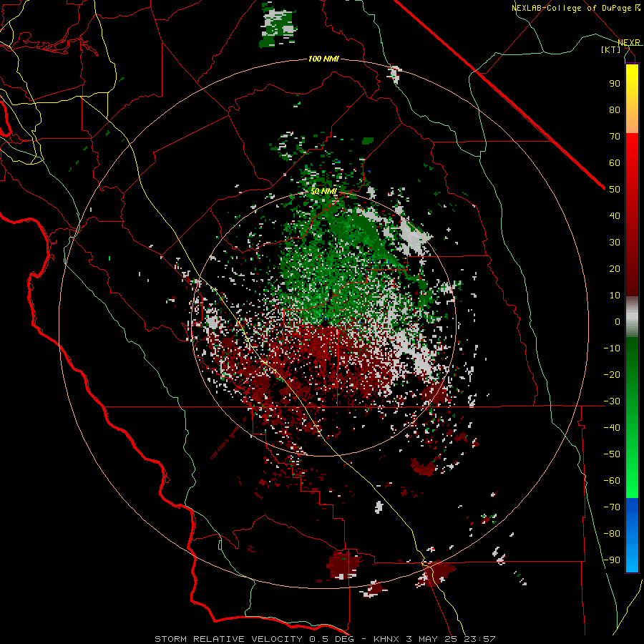Click the 0 value on the velocity scale
The image size is (644, 644).
[618, 322]
